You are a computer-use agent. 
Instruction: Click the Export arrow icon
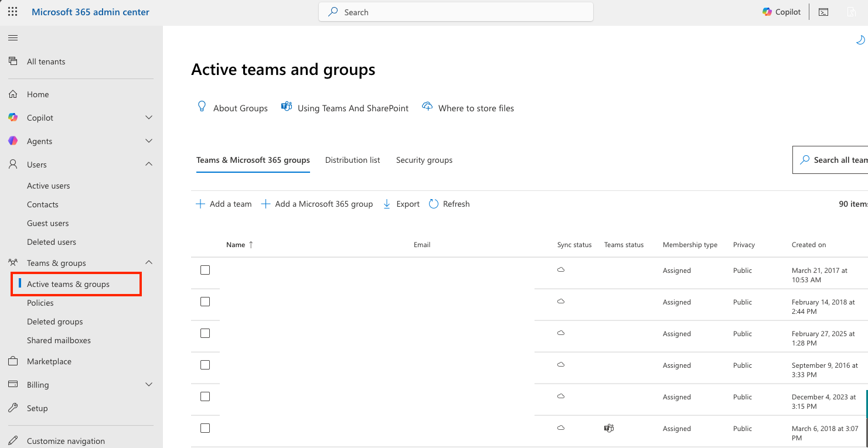(386, 203)
